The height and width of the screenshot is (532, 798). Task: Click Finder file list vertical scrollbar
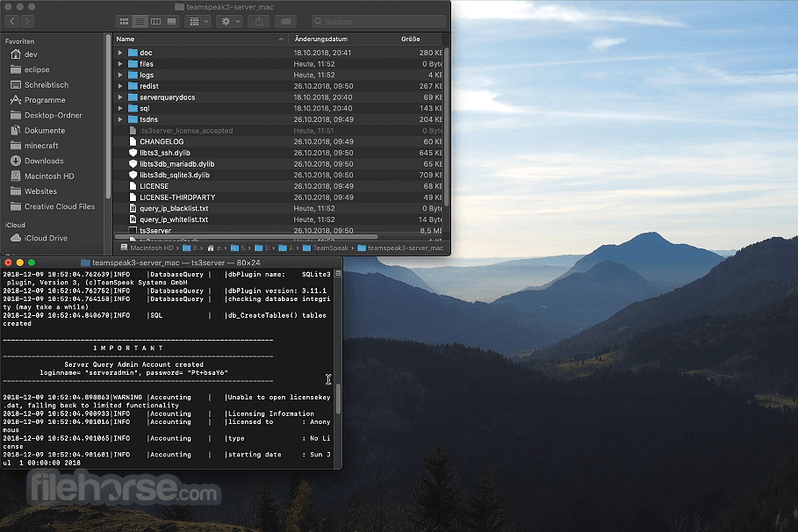(446, 127)
